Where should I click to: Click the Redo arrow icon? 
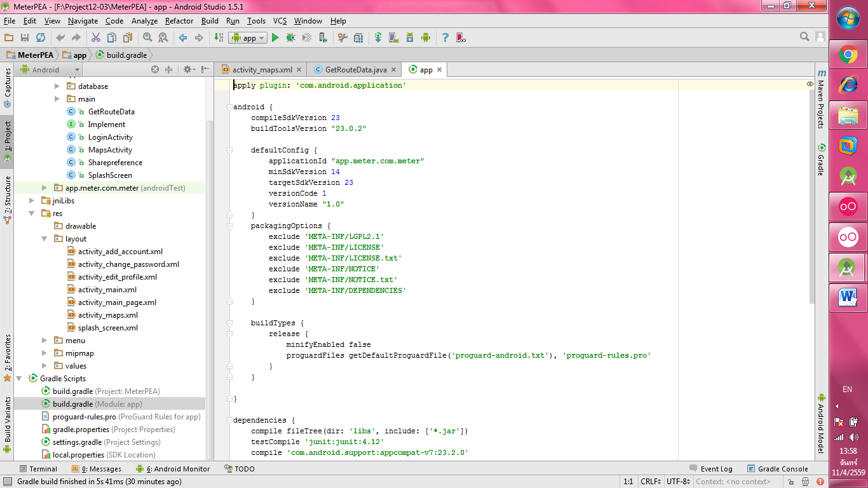click(x=76, y=38)
